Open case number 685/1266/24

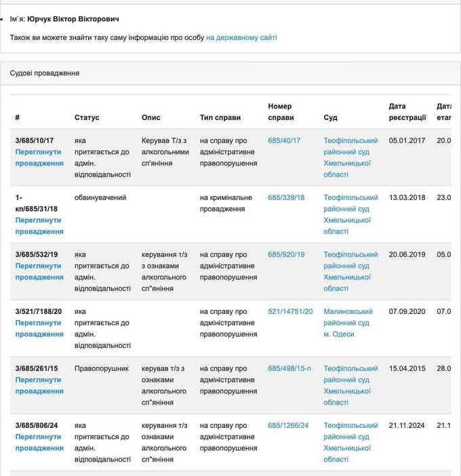[288, 425]
